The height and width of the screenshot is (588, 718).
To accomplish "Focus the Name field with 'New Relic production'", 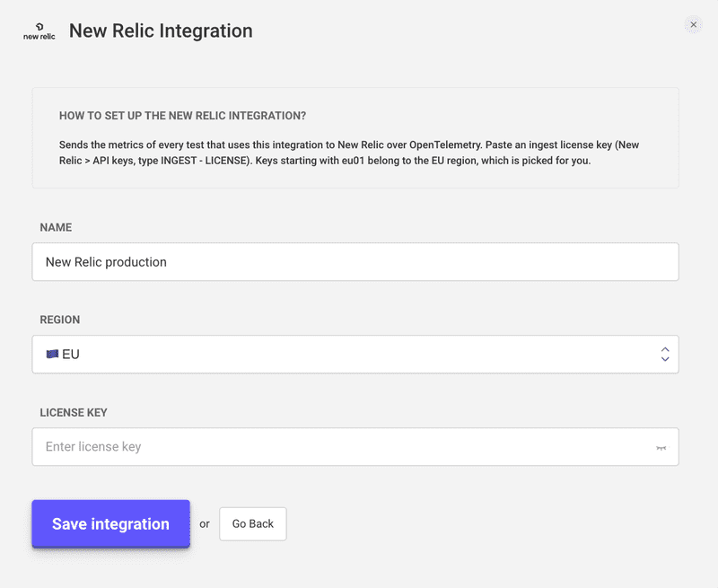I will pyautogui.click(x=355, y=262).
